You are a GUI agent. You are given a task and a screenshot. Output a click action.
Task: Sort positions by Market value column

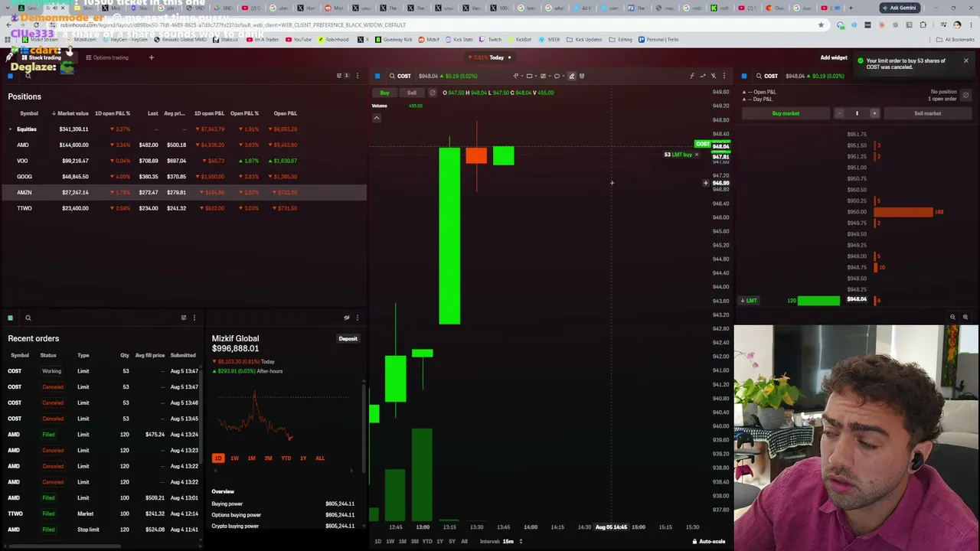click(x=70, y=113)
